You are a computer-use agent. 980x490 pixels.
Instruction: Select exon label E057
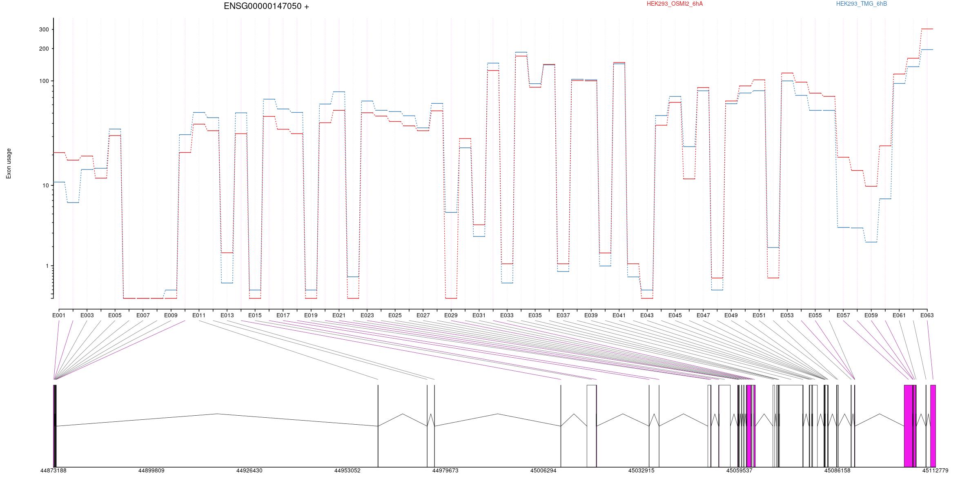[843, 315]
